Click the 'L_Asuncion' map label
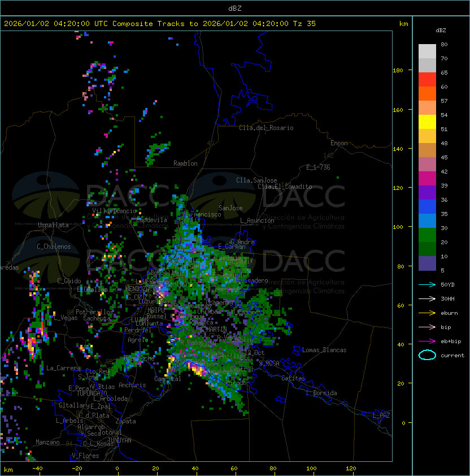The height and width of the screenshot is (476, 470). [257, 220]
